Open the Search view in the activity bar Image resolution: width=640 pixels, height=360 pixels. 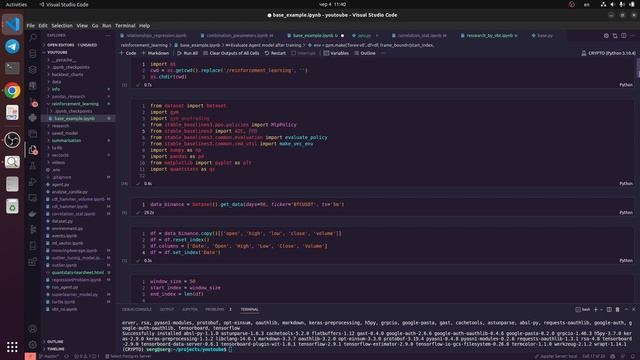(33, 38)
